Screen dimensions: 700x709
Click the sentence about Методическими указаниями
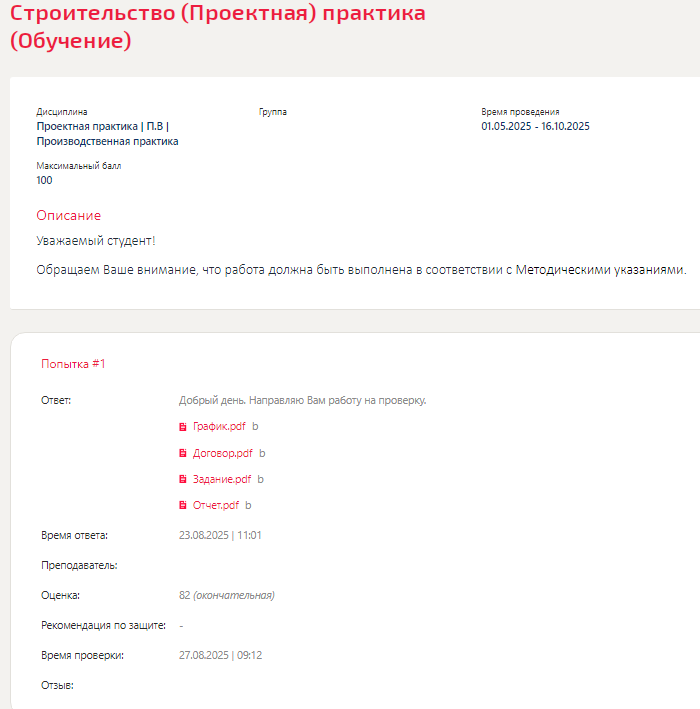pyautogui.click(x=361, y=270)
